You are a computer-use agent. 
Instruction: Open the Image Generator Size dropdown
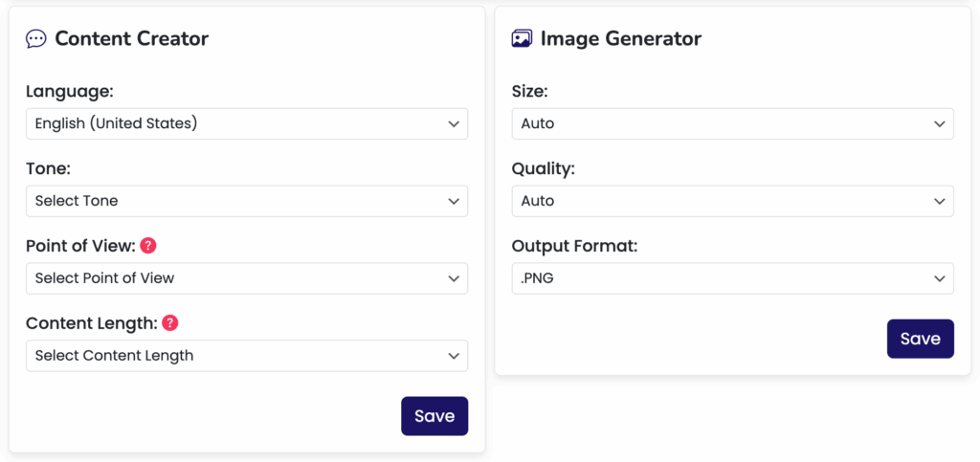pyautogui.click(x=732, y=123)
